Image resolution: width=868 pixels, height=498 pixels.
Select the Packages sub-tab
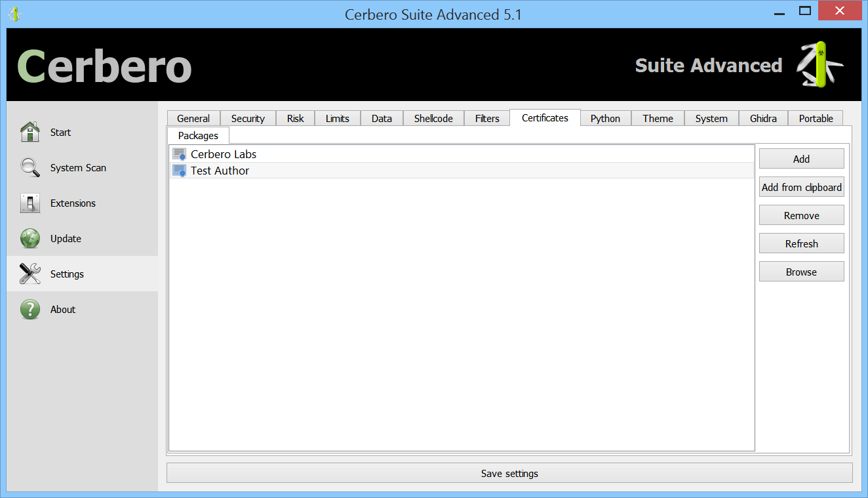pos(198,135)
